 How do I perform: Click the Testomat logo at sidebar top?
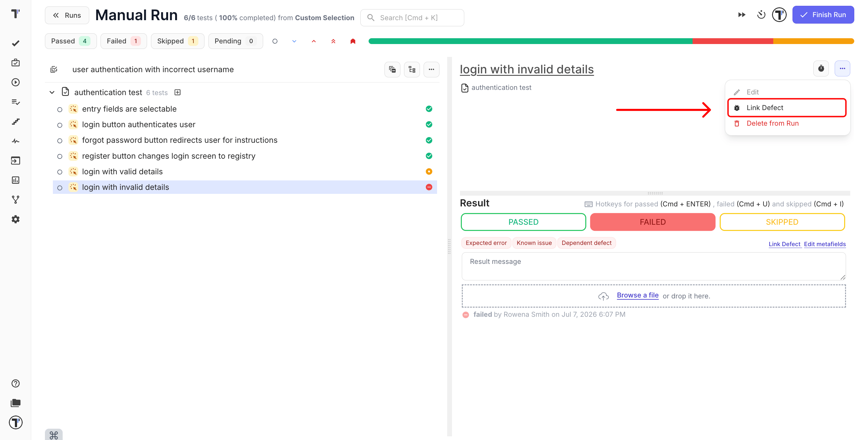point(16,13)
